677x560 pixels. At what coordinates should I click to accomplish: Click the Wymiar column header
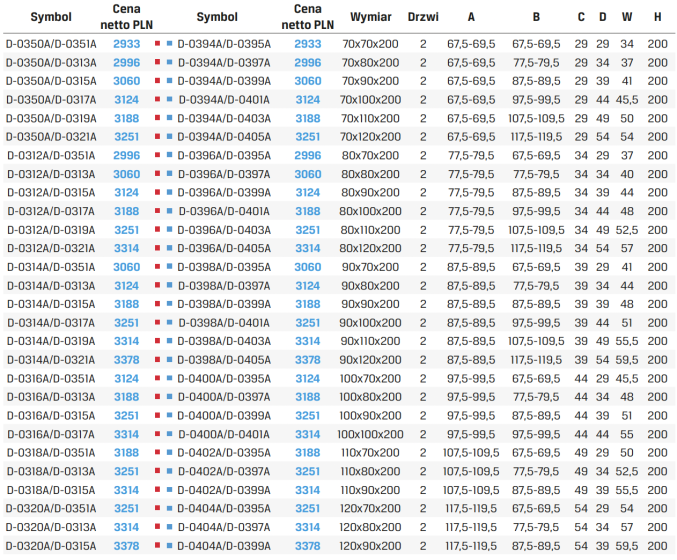[370, 17]
